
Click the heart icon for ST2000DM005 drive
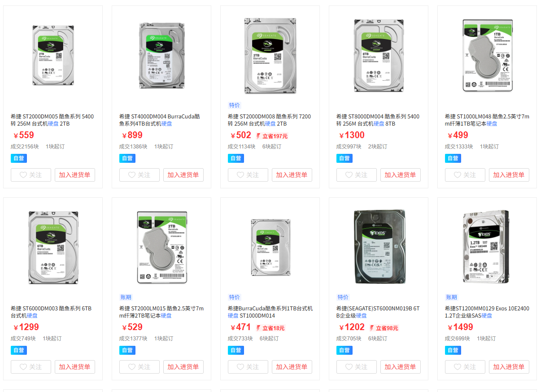tap(23, 175)
